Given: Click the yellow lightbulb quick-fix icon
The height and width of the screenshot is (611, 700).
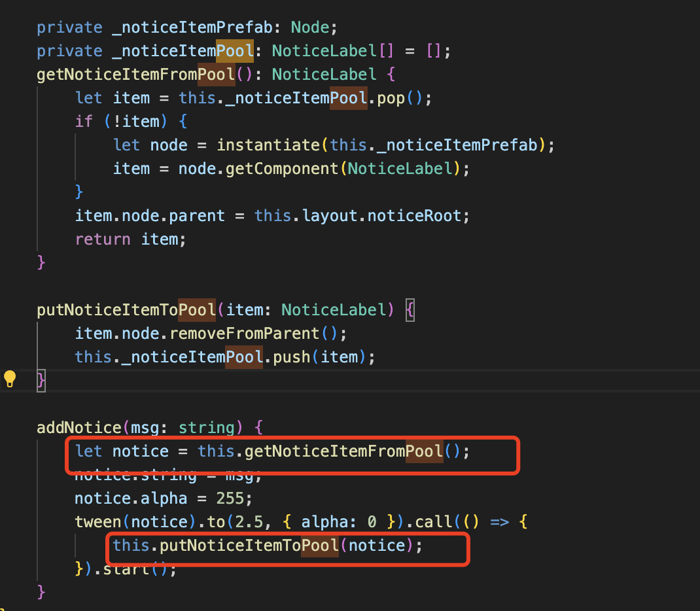Looking at the screenshot, I should [10, 379].
